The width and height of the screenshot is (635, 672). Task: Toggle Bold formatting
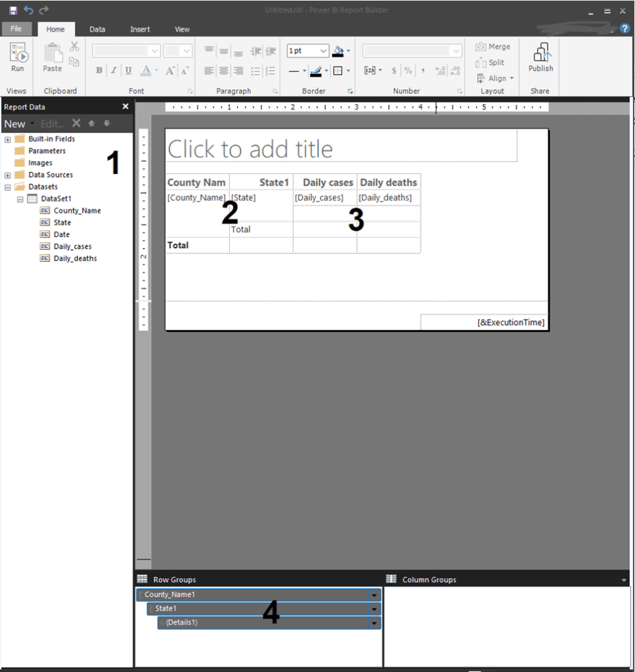(99, 70)
